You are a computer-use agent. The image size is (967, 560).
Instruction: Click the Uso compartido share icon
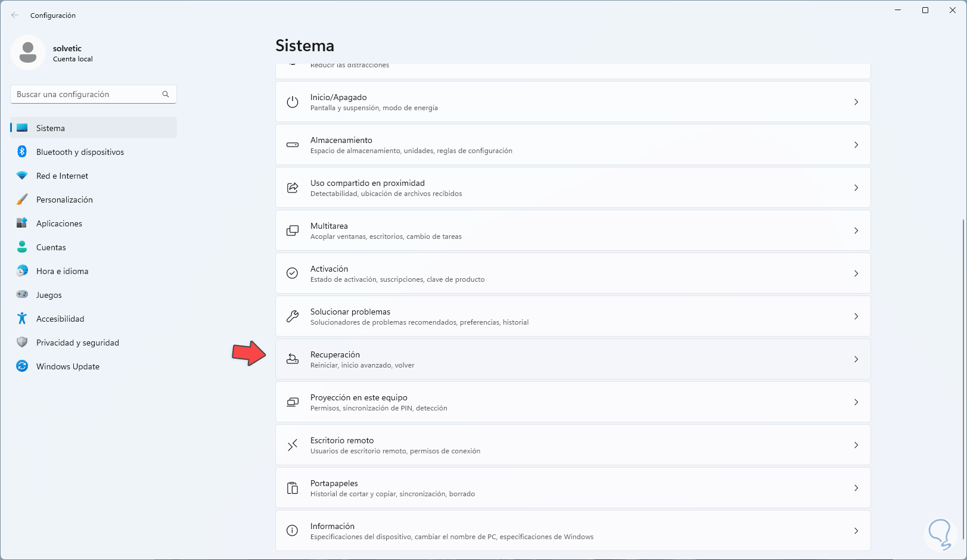pyautogui.click(x=293, y=188)
